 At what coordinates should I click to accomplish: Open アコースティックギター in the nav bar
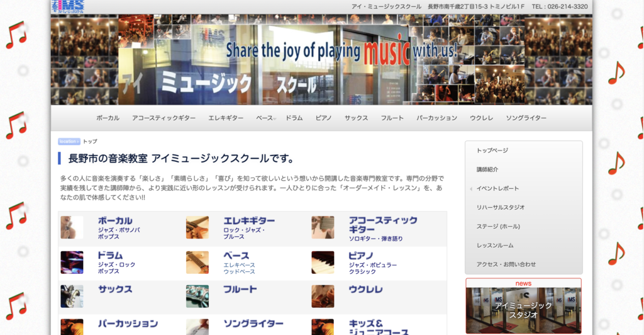coord(164,118)
